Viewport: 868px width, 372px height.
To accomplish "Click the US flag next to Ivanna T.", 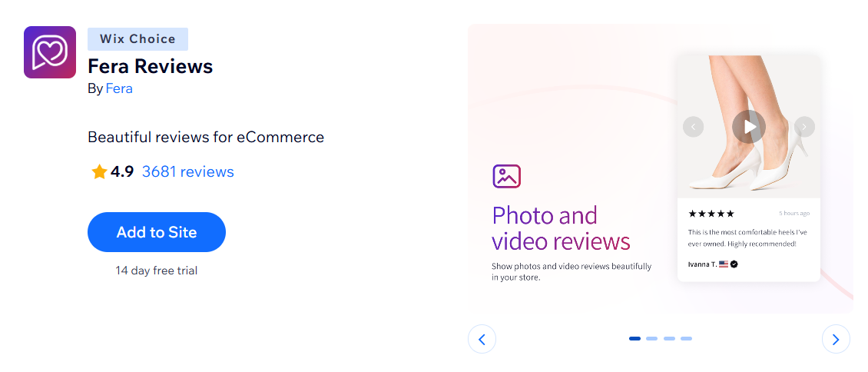I will click(x=724, y=264).
